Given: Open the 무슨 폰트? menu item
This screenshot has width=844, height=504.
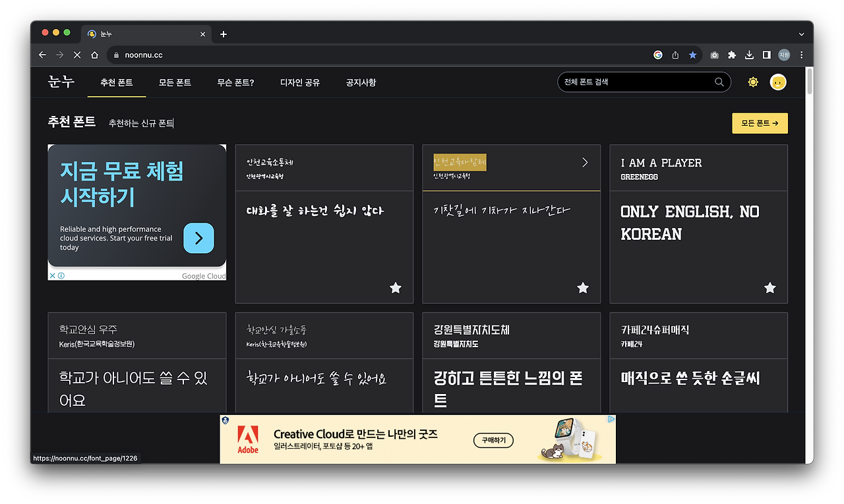Looking at the screenshot, I should click(235, 82).
